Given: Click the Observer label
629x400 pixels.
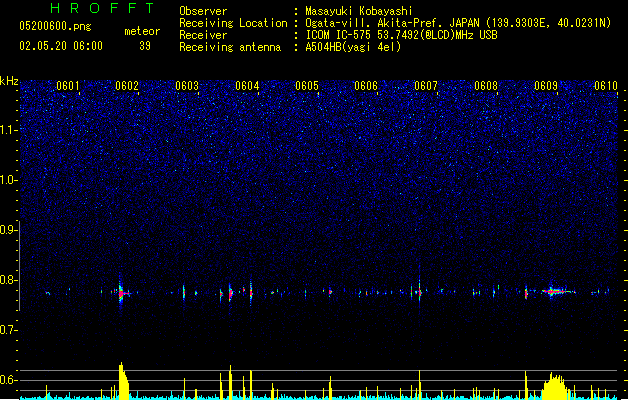Looking at the screenshot, I should (x=203, y=11).
